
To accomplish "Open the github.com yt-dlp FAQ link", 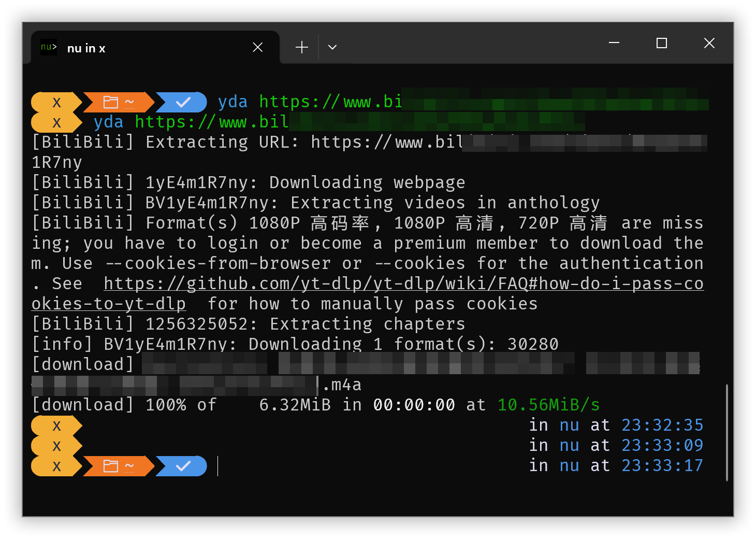I will (x=403, y=283).
